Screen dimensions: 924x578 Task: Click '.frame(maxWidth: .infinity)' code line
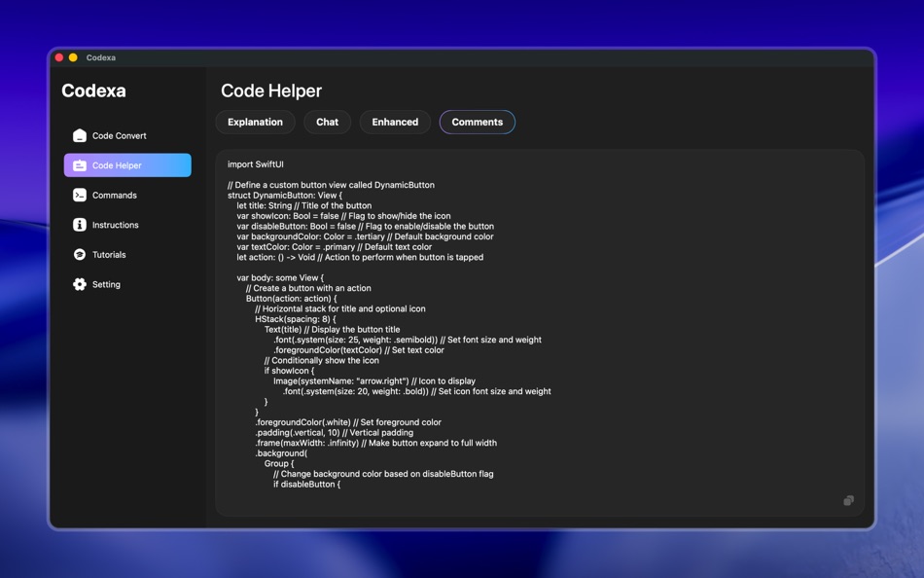(x=376, y=443)
